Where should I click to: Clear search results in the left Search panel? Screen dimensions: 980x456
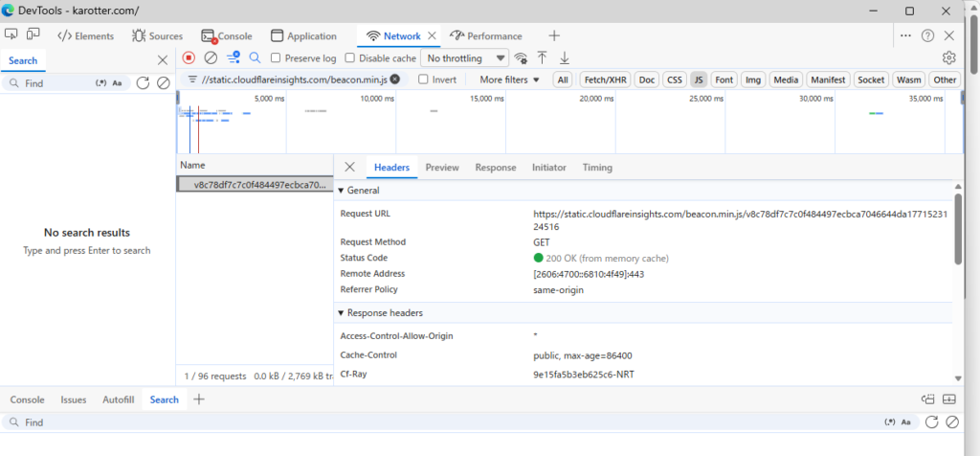[163, 83]
